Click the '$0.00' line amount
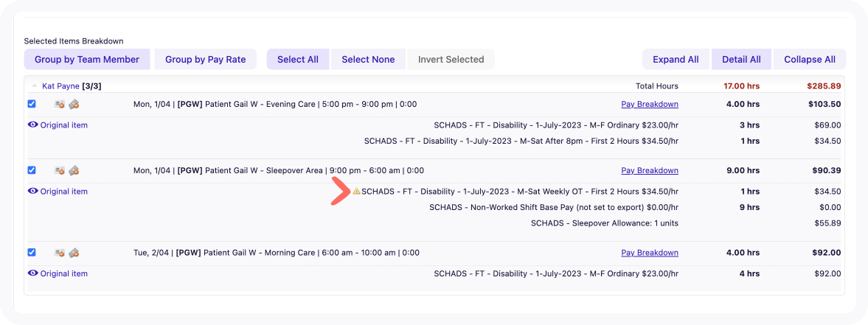868x325 pixels. [830, 207]
